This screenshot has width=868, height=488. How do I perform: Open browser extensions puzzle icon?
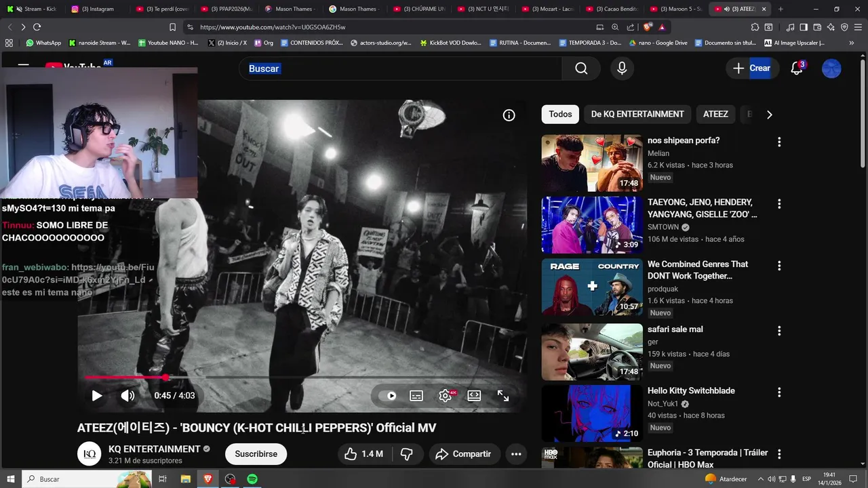click(755, 27)
